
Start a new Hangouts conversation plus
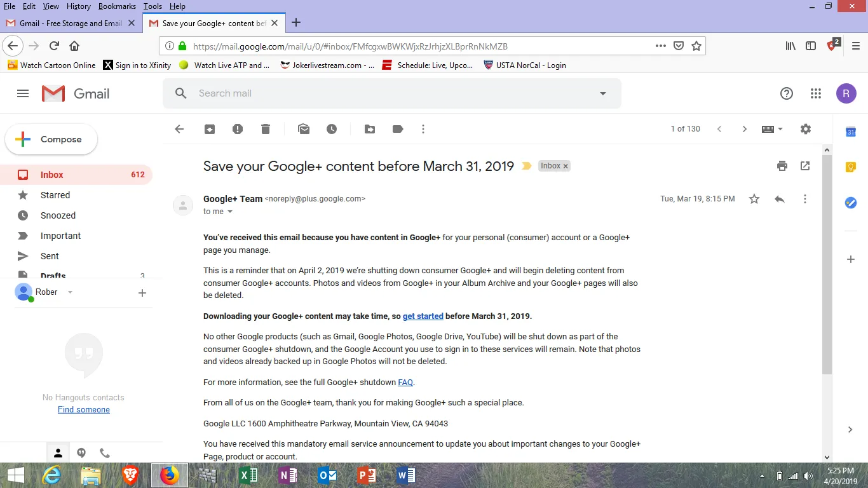pyautogui.click(x=142, y=293)
